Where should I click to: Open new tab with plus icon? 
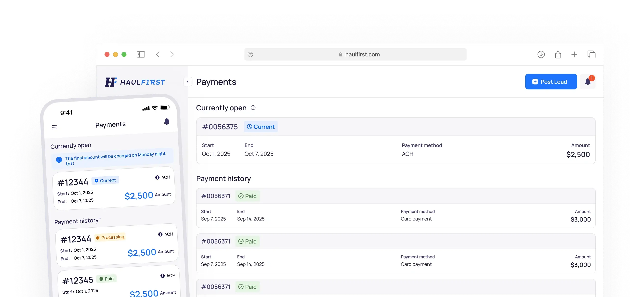tap(574, 54)
